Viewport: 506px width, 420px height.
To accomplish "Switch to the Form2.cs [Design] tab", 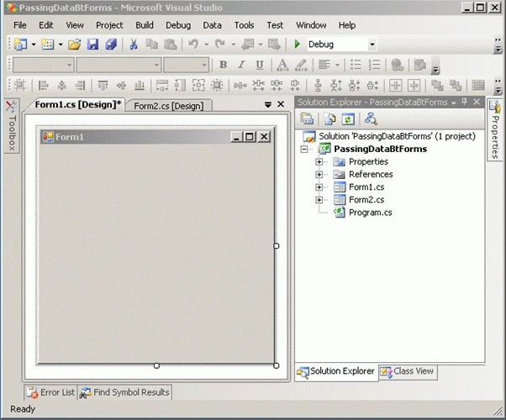I will [x=168, y=106].
